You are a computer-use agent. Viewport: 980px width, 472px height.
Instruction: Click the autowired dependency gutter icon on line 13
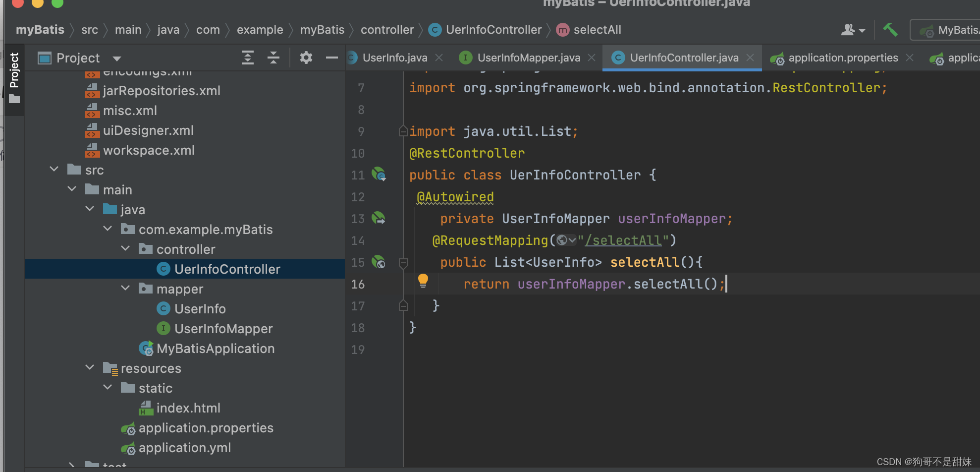pos(379,218)
